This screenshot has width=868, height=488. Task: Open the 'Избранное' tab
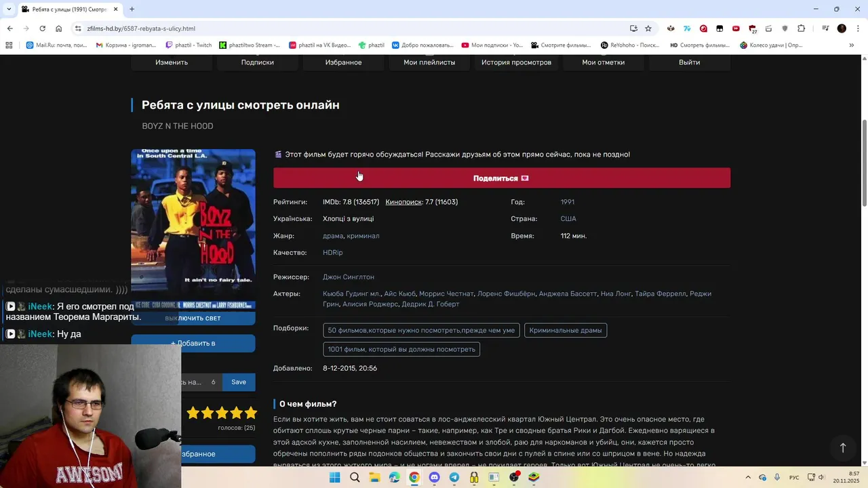tap(343, 62)
